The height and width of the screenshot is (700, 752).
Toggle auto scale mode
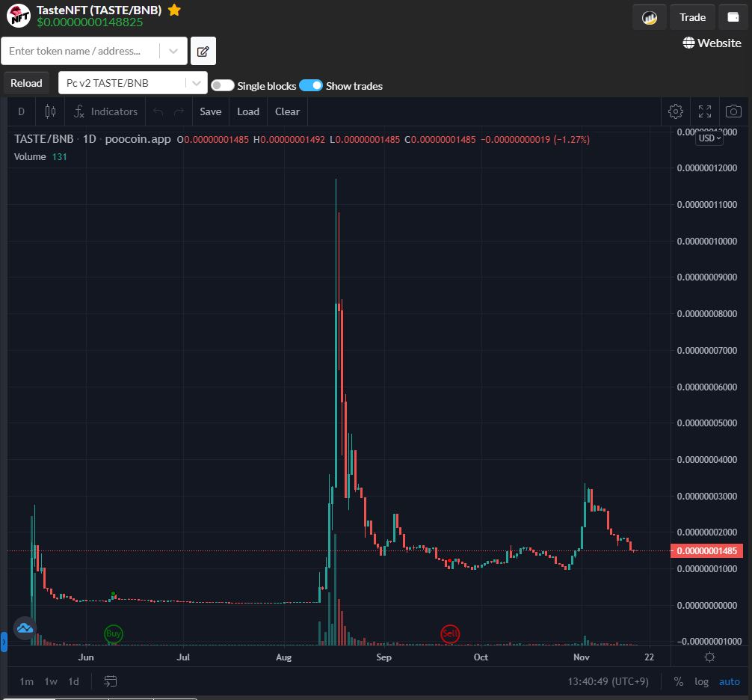tap(729, 681)
